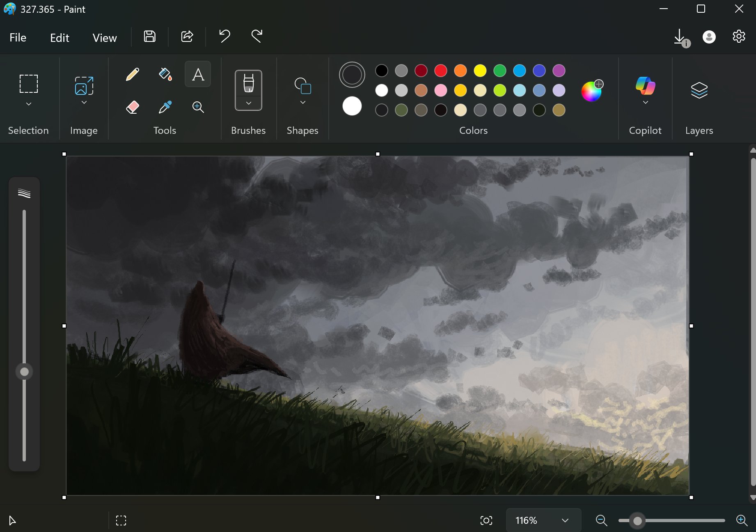
Task: Click the "327.365 - Paint" window title
Action: (53, 9)
